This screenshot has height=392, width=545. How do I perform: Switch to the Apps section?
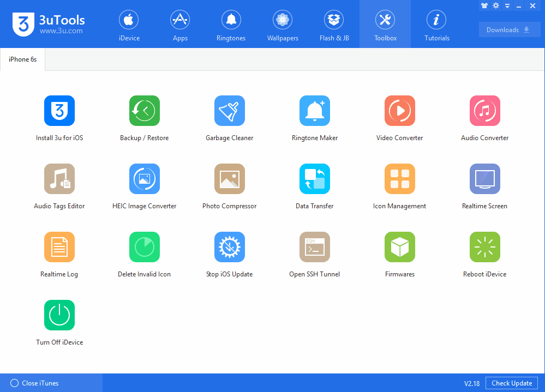tap(180, 25)
